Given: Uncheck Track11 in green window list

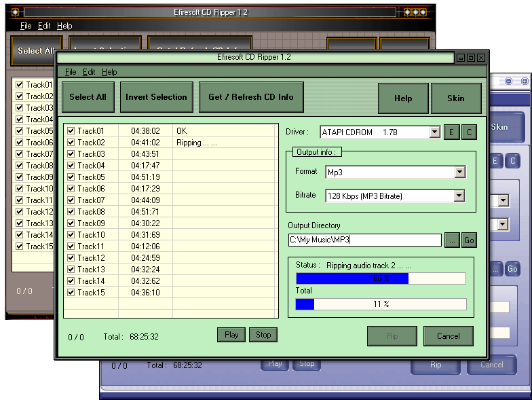Looking at the screenshot, I should [71, 247].
